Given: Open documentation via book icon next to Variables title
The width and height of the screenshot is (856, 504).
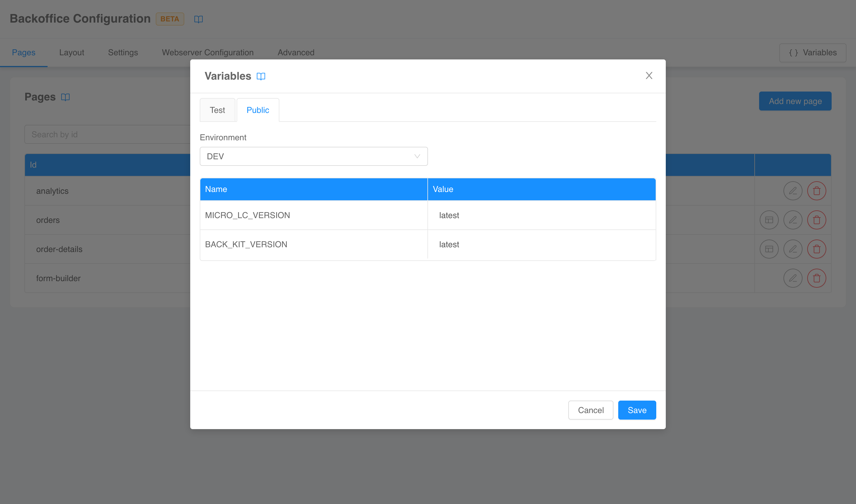Looking at the screenshot, I should (x=261, y=76).
